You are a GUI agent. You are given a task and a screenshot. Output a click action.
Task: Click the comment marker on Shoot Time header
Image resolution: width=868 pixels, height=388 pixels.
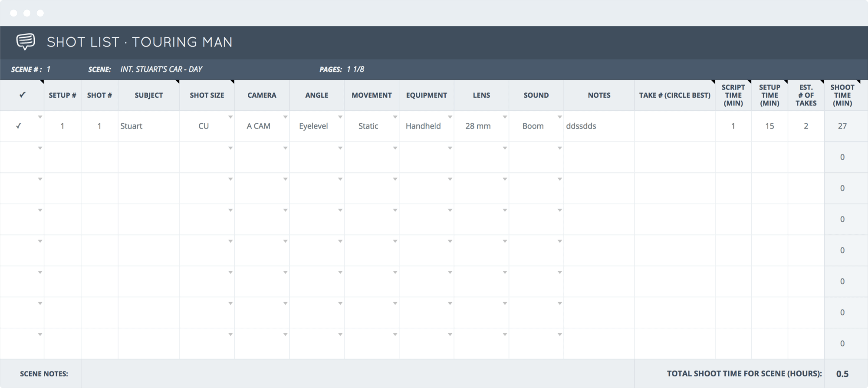coord(858,82)
